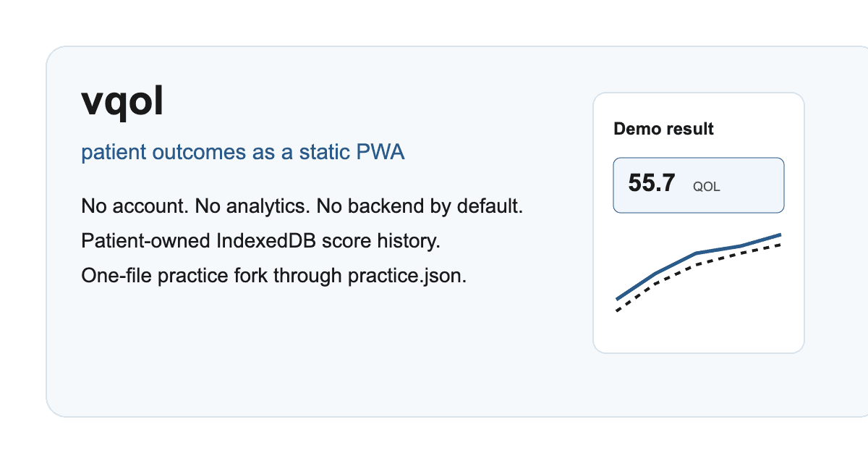Click the "Demo result" card heading
This screenshot has height=456, width=868.
(x=663, y=129)
